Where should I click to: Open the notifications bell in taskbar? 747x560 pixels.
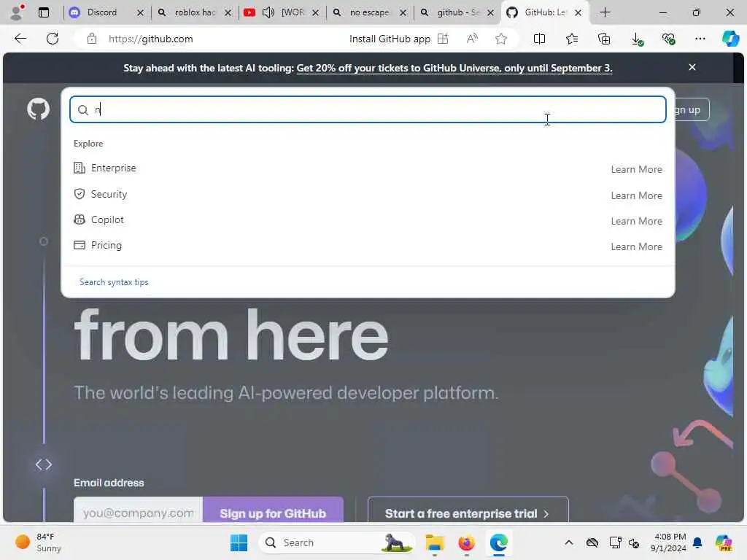pos(697,542)
